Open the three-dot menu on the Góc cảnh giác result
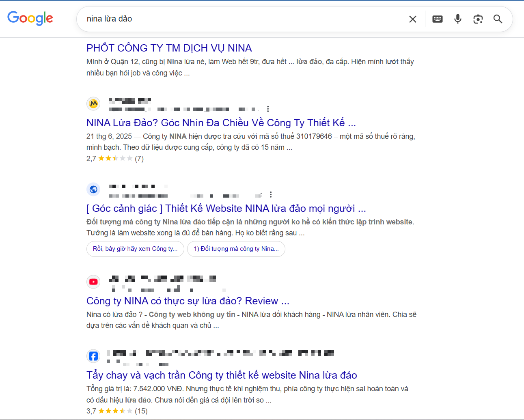This screenshot has width=524, height=420. (x=270, y=194)
